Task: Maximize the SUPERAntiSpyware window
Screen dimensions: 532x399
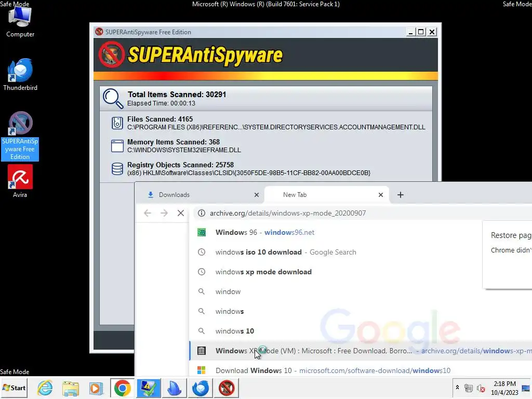Action: point(421,32)
